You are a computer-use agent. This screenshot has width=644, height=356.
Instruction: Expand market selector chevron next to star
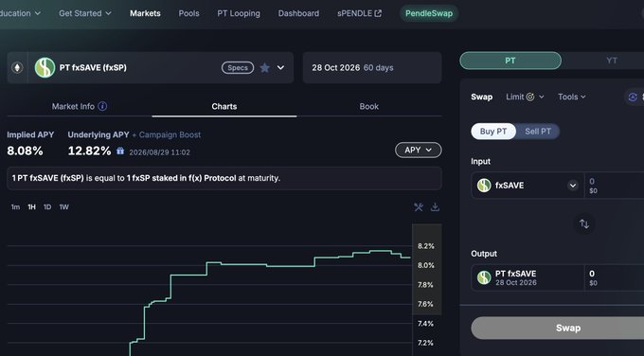coord(280,68)
